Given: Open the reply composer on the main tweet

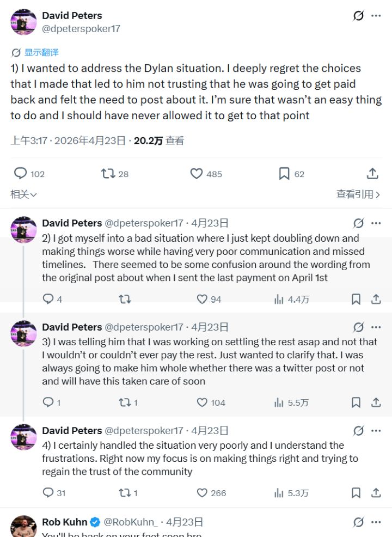Looking at the screenshot, I should coord(20,173).
